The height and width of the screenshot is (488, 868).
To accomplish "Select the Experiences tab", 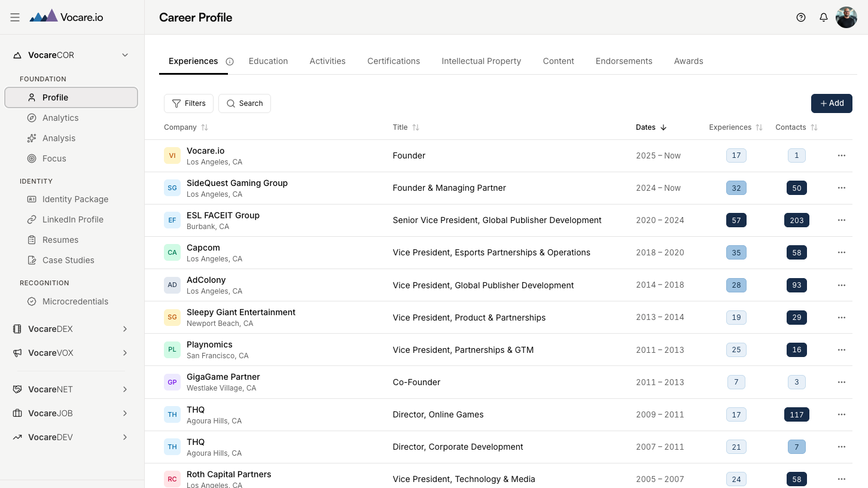I will pos(193,61).
